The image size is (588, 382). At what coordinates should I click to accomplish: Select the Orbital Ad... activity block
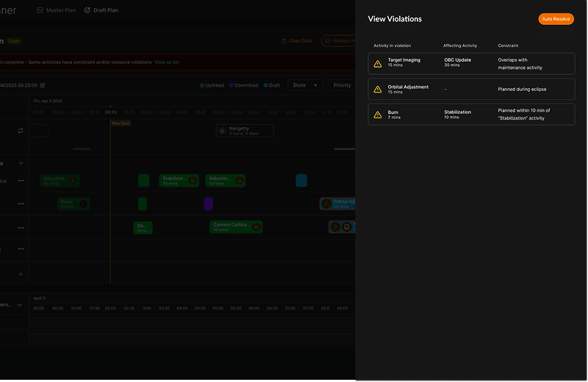tap(337, 204)
